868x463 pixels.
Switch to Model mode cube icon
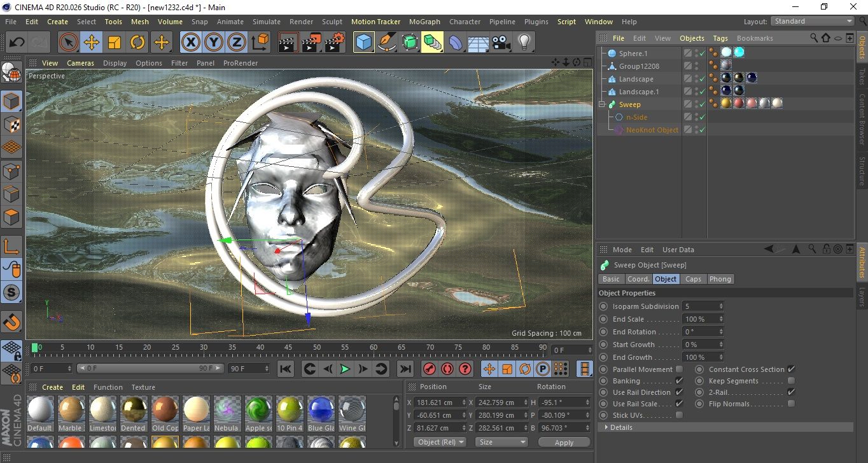pos(11,101)
